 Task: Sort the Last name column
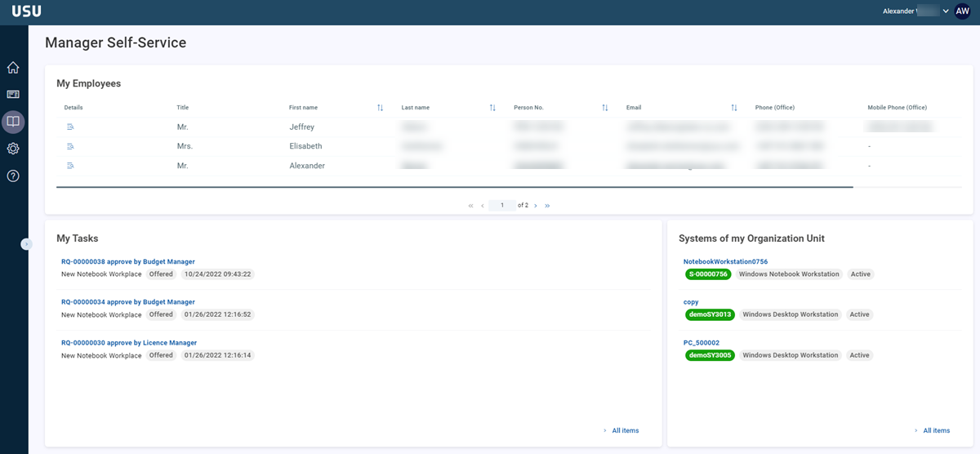click(492, 108)
